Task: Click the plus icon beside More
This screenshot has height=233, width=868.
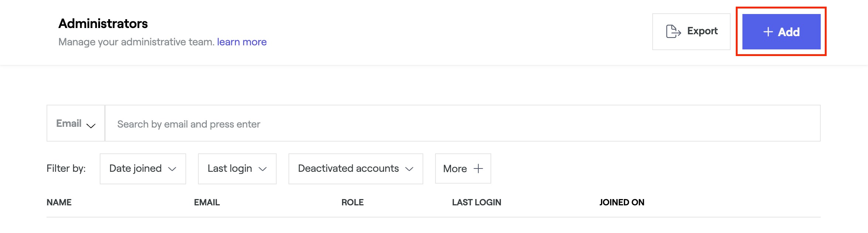Action: coord(478,168)
